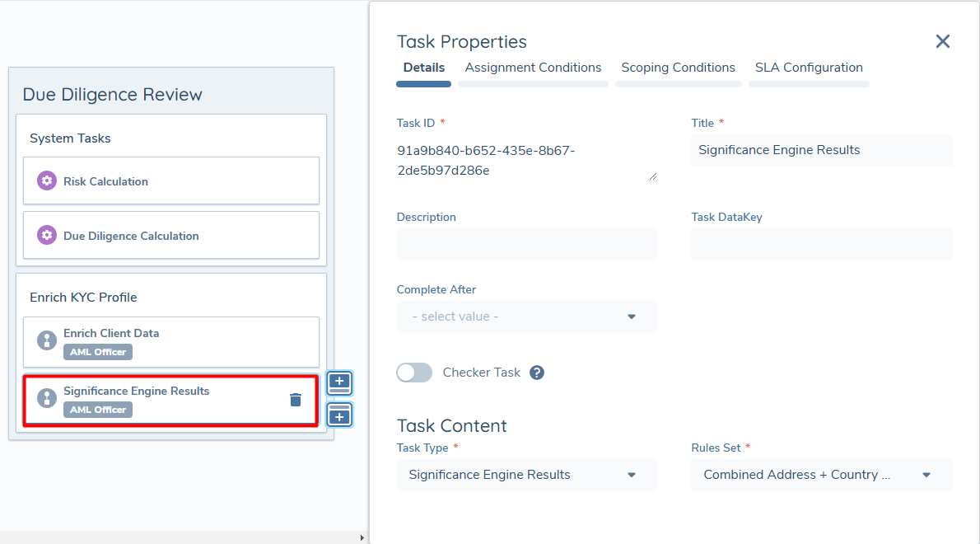
Task: Click the gear icon on Risk Calculation
Action: point(47,181)
